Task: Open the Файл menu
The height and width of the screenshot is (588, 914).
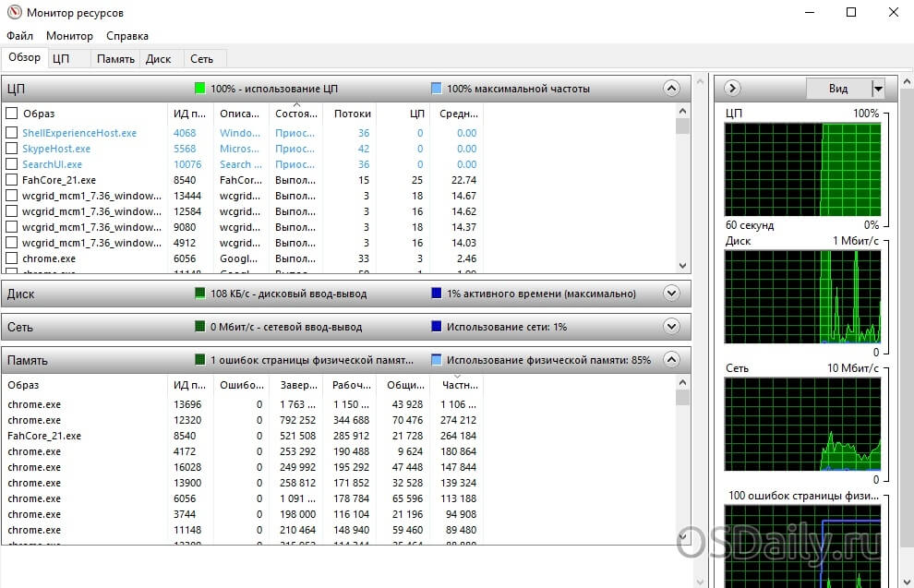Action: tap(19, 36)
